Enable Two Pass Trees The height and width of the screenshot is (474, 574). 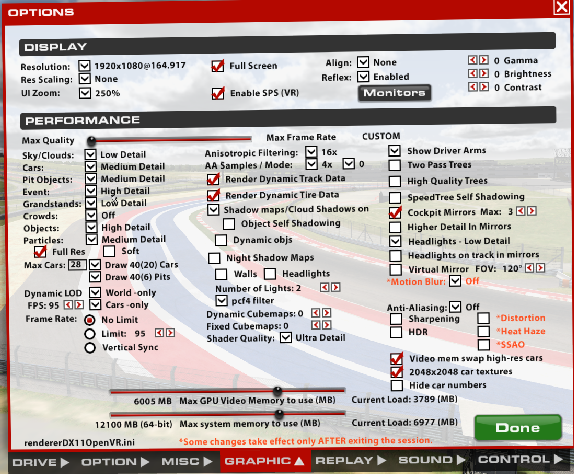coord(395,165)
